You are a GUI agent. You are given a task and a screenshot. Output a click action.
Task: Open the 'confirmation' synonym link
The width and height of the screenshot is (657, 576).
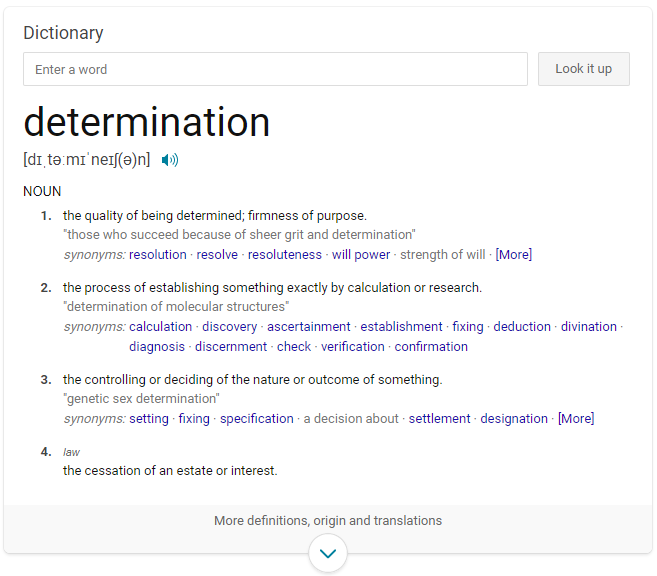[431, 347]
